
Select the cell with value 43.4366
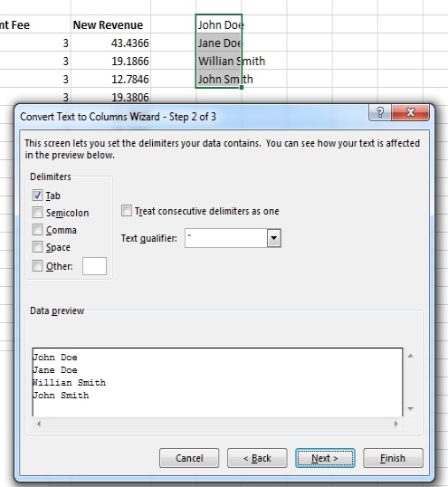(110, 43)
